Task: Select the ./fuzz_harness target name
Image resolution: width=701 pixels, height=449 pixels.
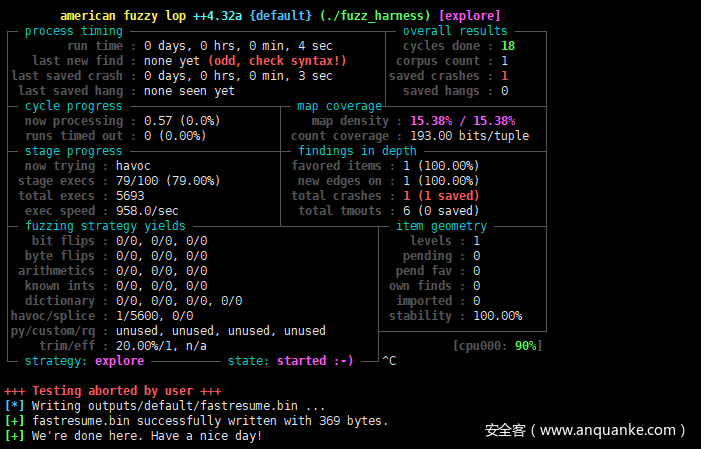Action: 376,16
